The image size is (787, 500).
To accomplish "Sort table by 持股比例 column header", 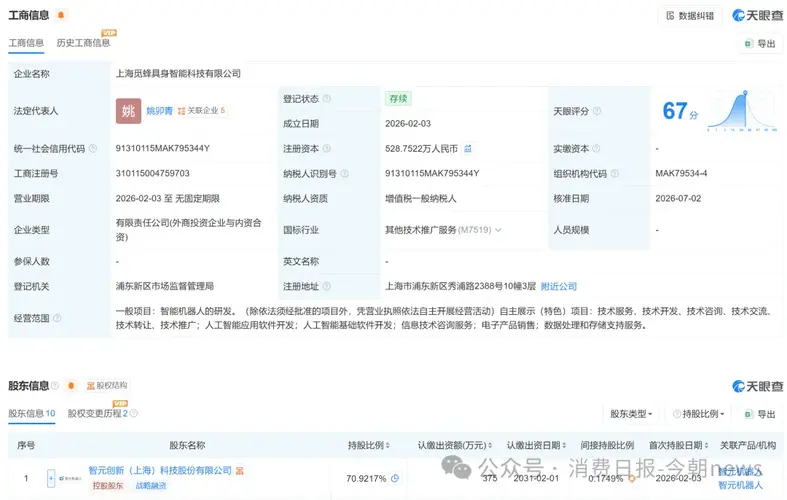I will point(369,445).
